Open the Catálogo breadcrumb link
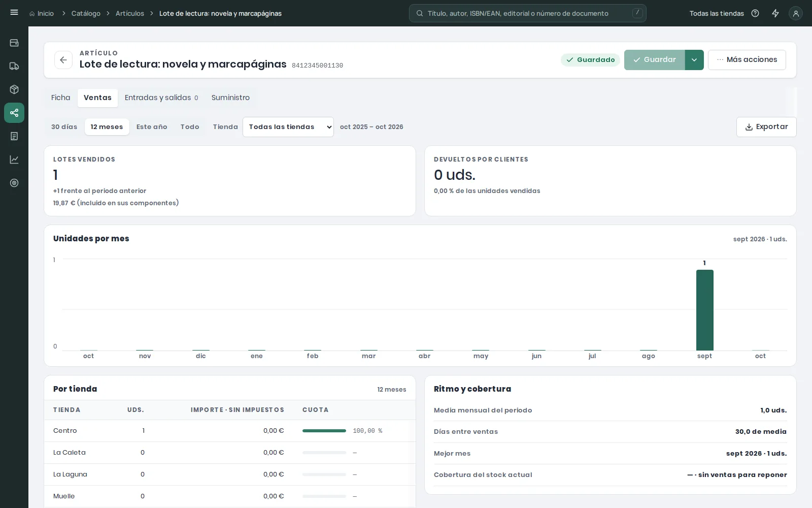The height and width of the screenshot is (508, 812). pos(86,13)
